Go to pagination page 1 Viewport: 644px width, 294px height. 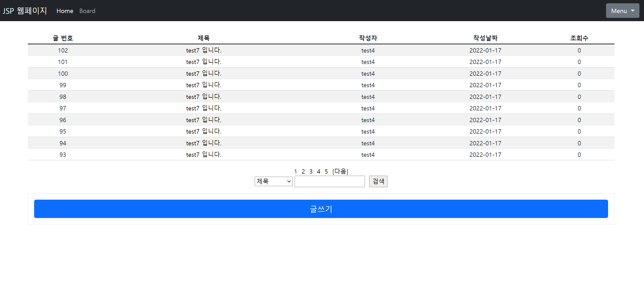295,172
